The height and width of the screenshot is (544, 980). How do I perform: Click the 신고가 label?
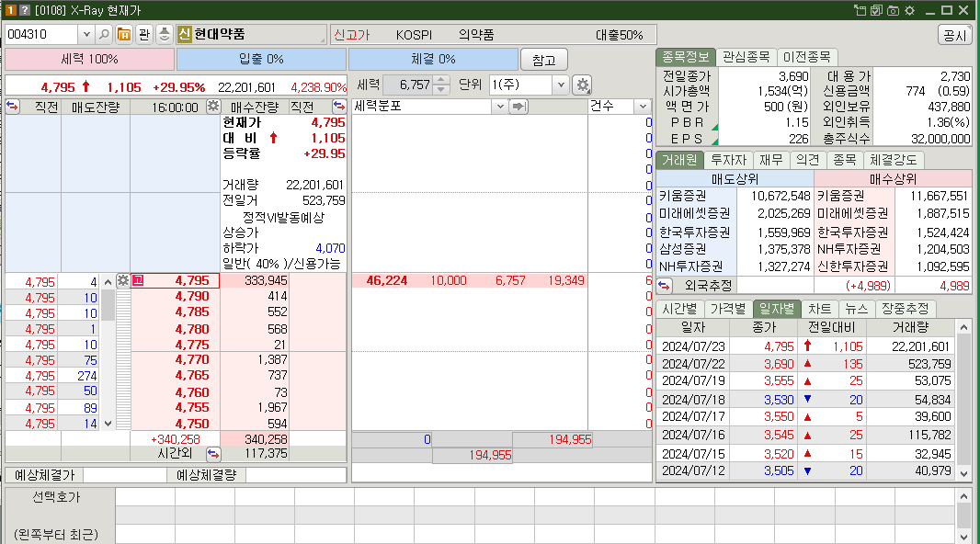point(352,35)
